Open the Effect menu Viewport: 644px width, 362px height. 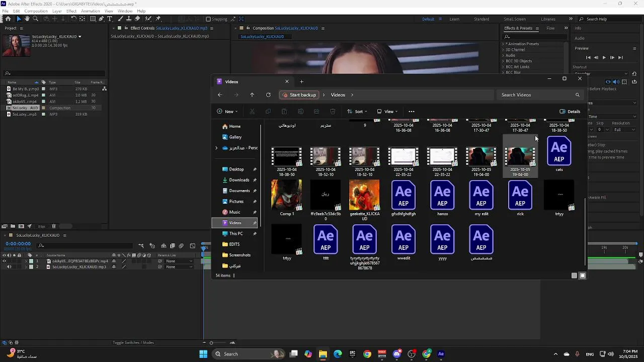71,11
